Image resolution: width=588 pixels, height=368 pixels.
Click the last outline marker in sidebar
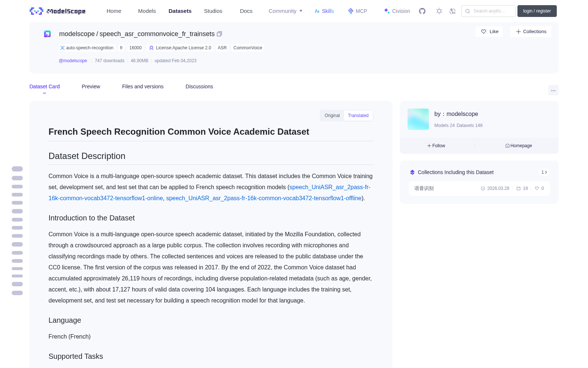pos(17,293)
